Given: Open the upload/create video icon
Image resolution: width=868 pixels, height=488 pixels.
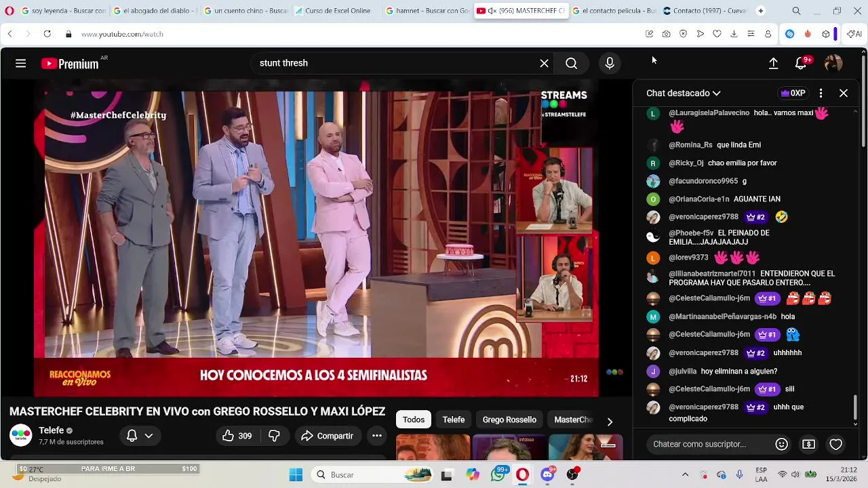Looking at the screenshot, I should click(x=773, y=63).
